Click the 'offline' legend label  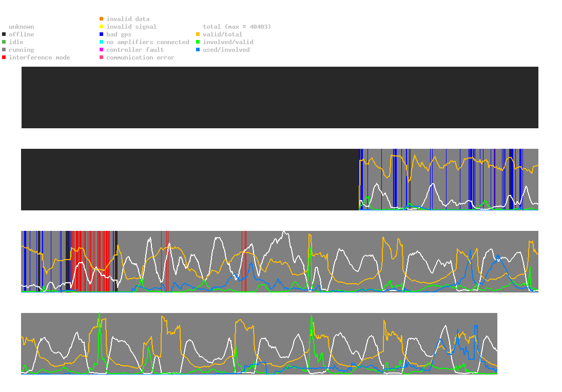22,34
